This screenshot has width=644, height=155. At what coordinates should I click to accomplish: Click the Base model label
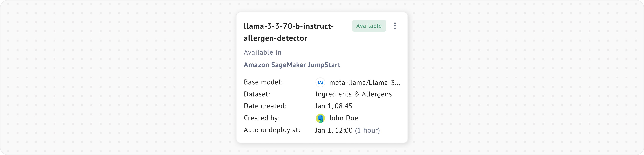point(263,82)
